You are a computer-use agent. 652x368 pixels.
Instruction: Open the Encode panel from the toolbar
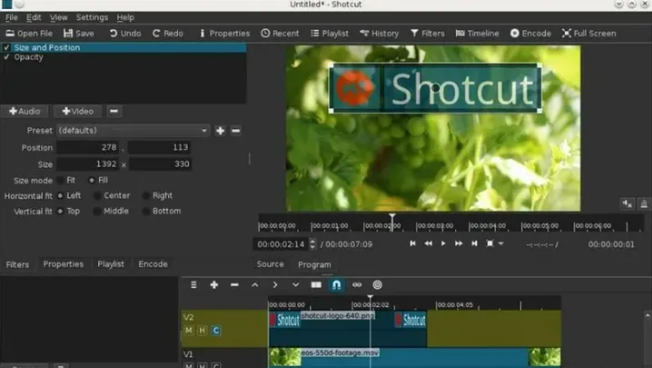[531, 33]
